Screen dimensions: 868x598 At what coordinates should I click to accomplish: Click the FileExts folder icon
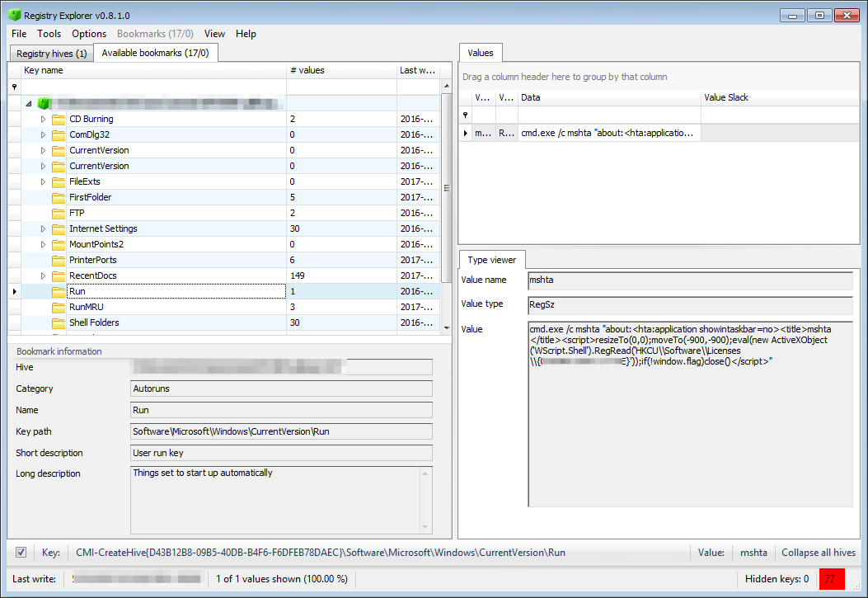click(59, 181)
